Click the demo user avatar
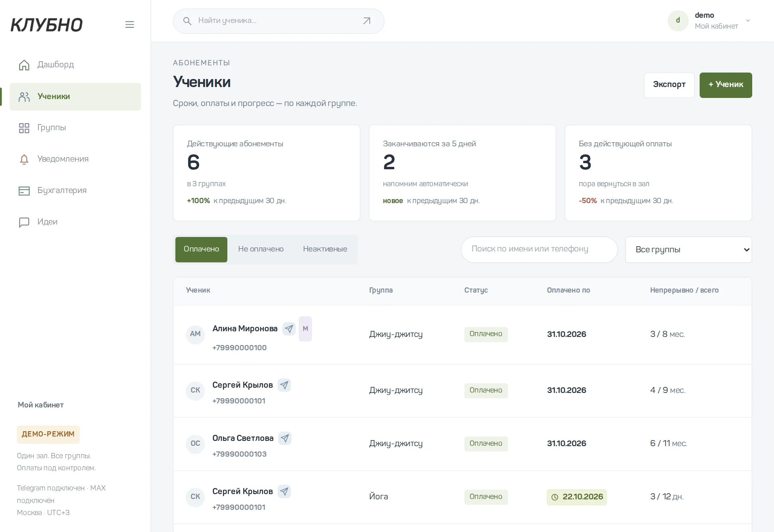This screenshot has width=774, height=532. (x=678, y=21)
